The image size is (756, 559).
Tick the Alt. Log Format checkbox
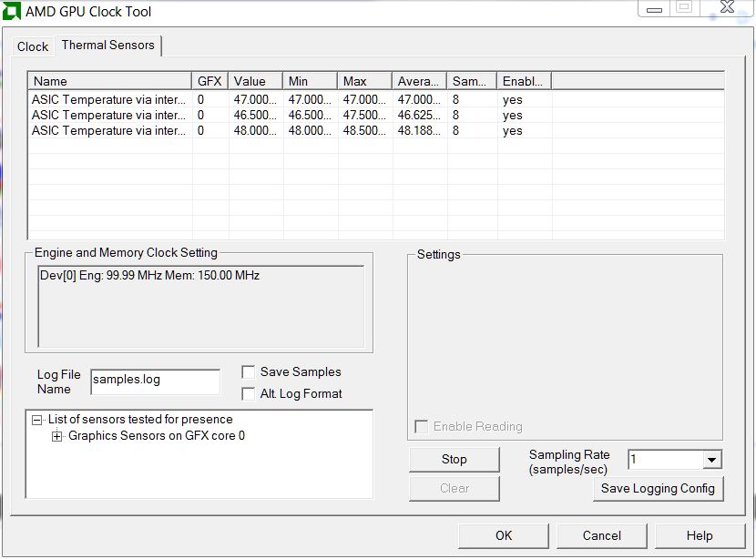[248, 393]
